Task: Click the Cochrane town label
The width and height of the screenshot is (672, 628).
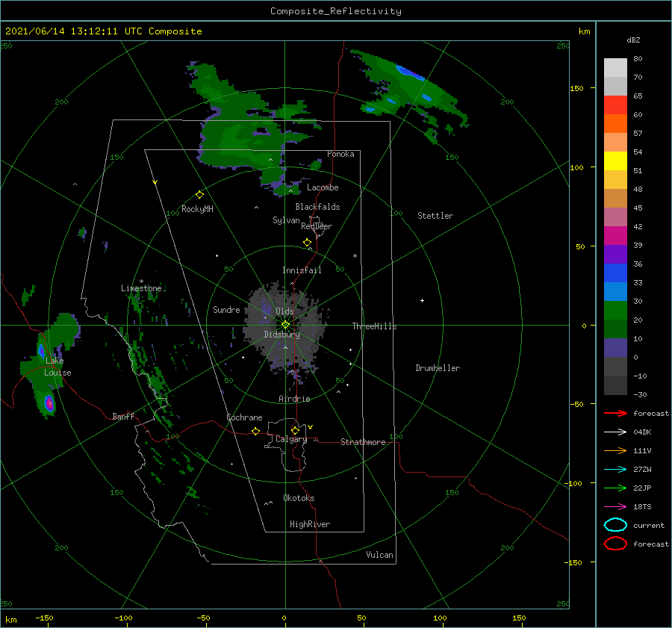Action: click(244, 417)
